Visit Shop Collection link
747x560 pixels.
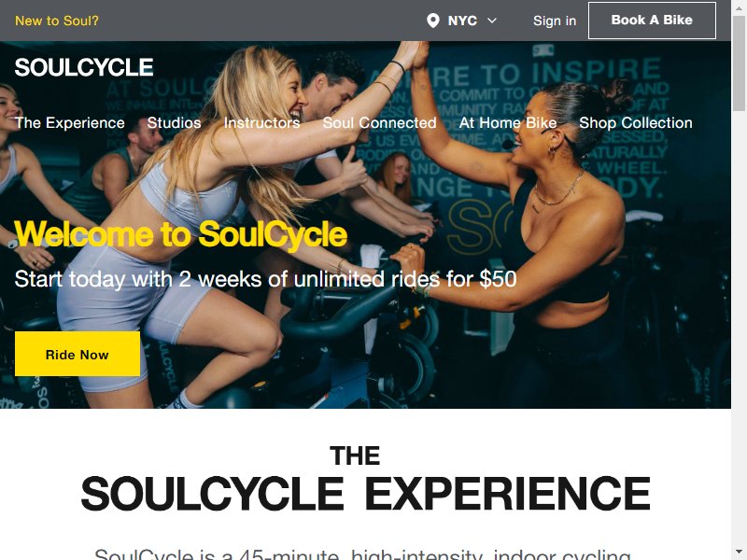[636, 122]
